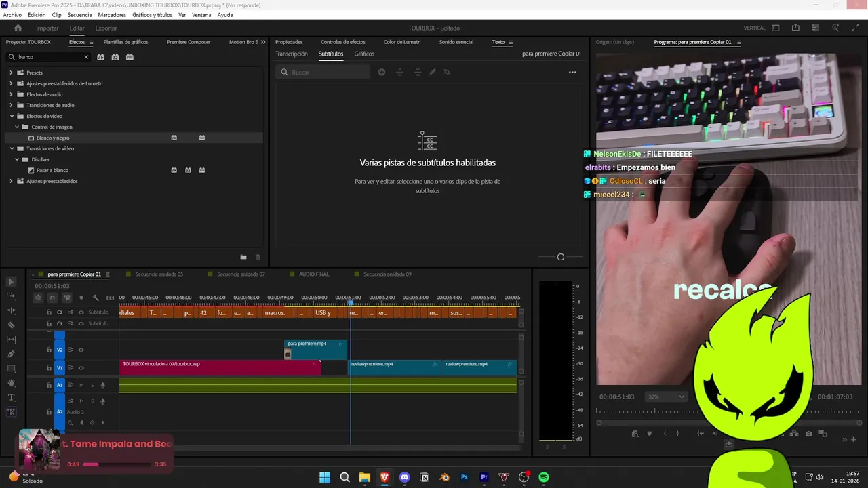
Task: Select the Blanco y negro effect
Action: tap(53, 138)
